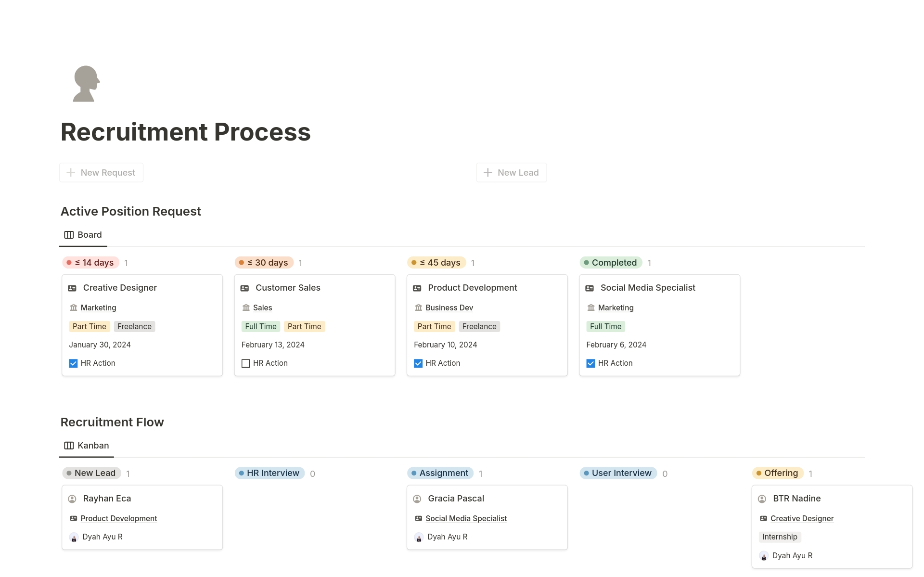Click the plus icon beside New Request

tap(71, 172)
